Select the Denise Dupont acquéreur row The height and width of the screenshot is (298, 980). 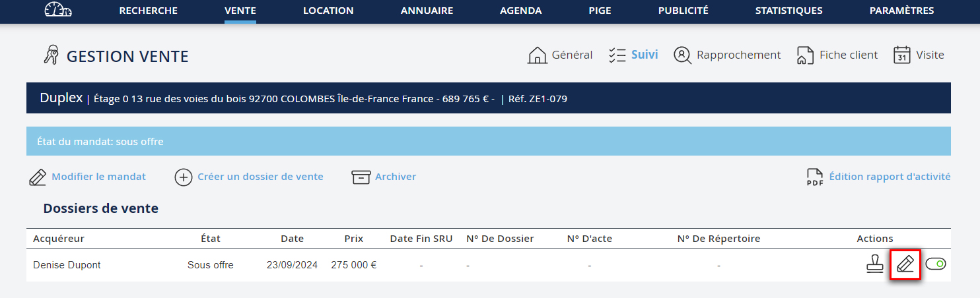coord(67,265)
